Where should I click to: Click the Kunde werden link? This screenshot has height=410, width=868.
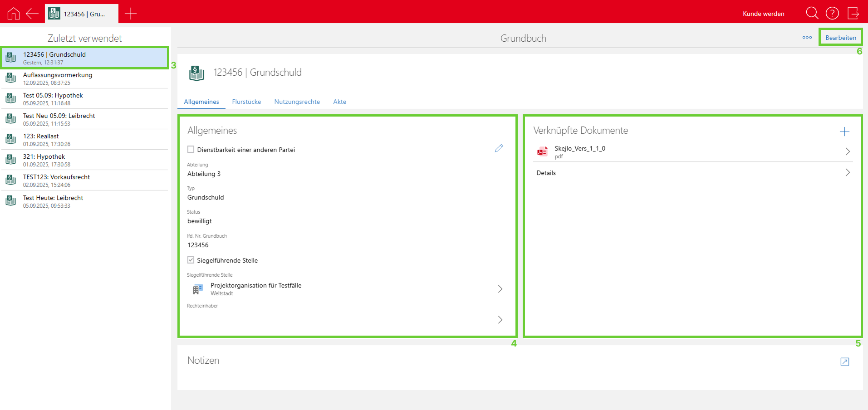763,14
